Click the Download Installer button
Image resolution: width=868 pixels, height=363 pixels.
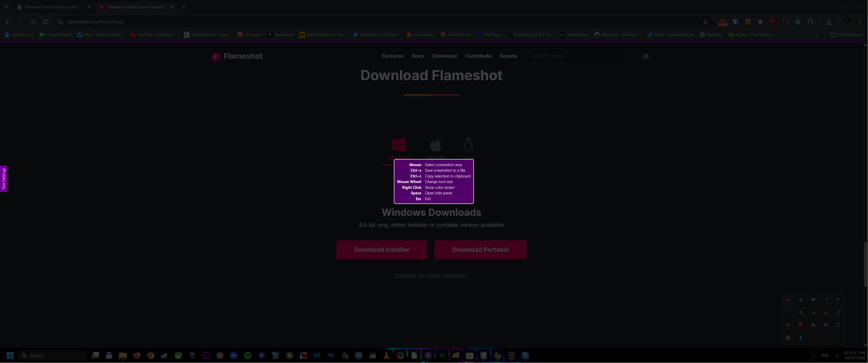tap(382, 250)
